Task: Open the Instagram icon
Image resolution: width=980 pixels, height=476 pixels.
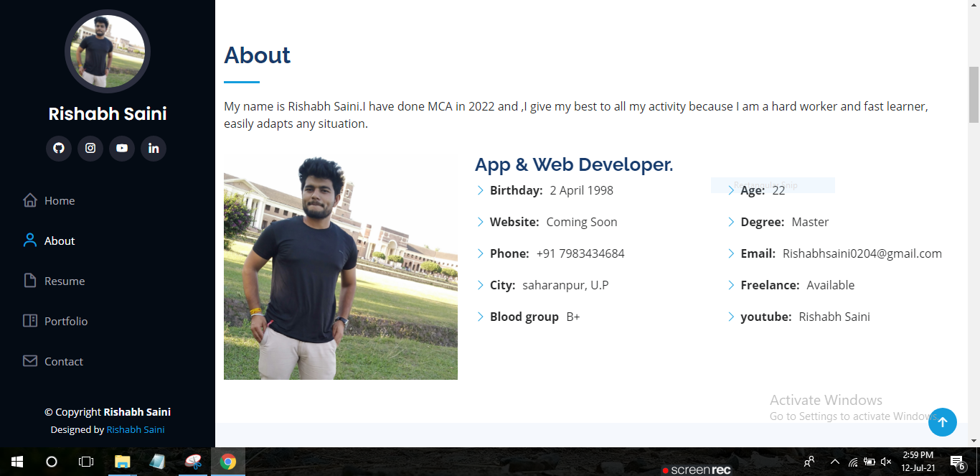Action: point(90,148)
